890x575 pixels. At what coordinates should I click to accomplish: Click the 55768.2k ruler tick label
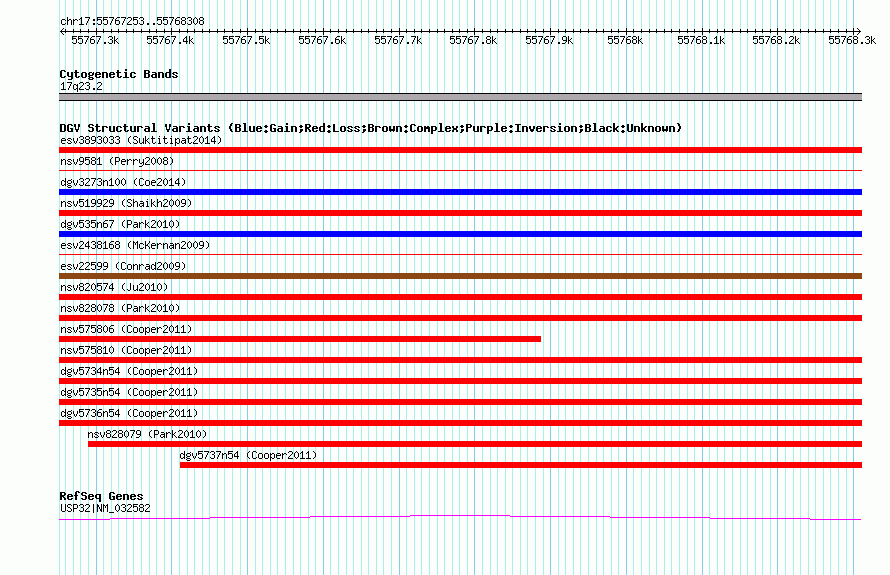coord(776,40)
